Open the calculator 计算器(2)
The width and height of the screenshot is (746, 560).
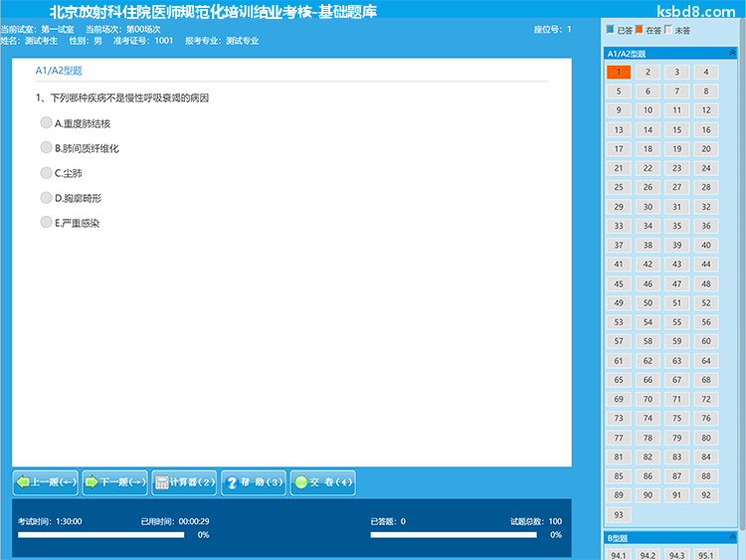(184, 482)
